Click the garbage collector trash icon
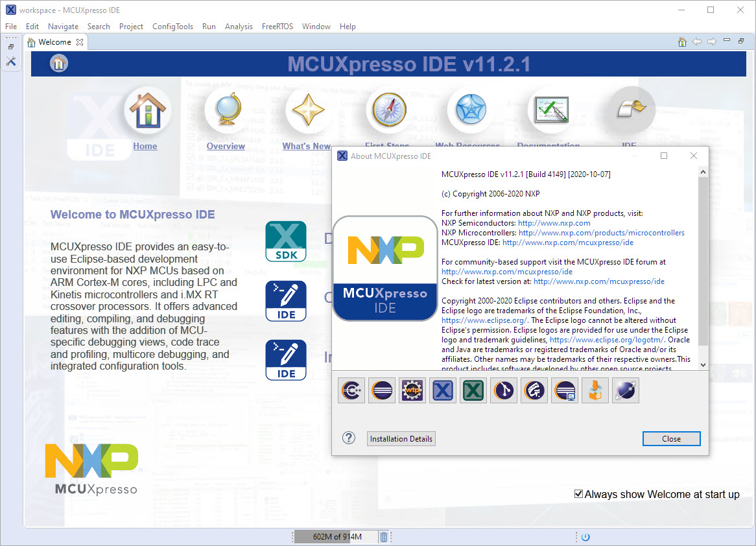 [x=384, y=536]
